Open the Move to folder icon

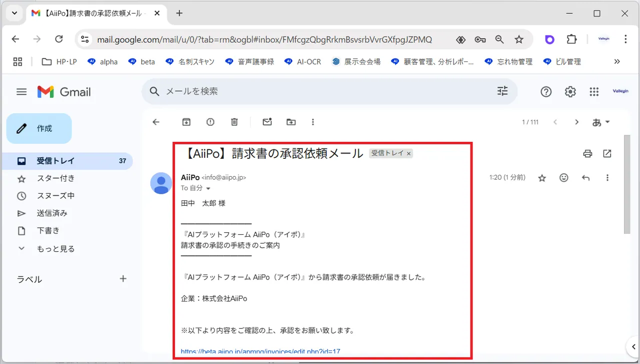click(x=291, y=122)
